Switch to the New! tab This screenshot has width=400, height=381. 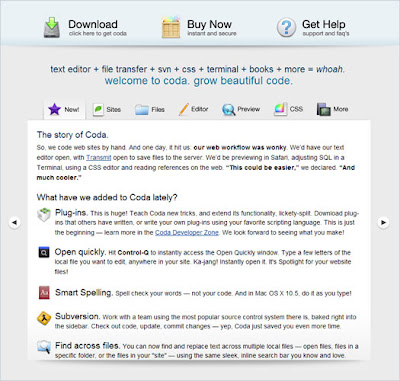point(64,109)
